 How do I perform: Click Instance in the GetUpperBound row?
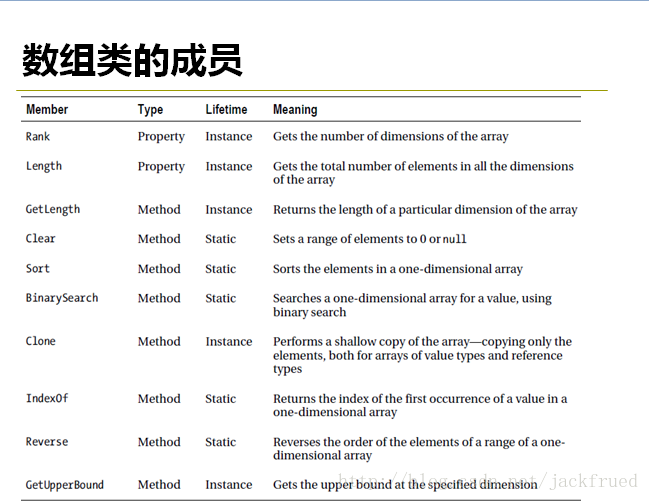pyautogui.click(x=229, y=484)
